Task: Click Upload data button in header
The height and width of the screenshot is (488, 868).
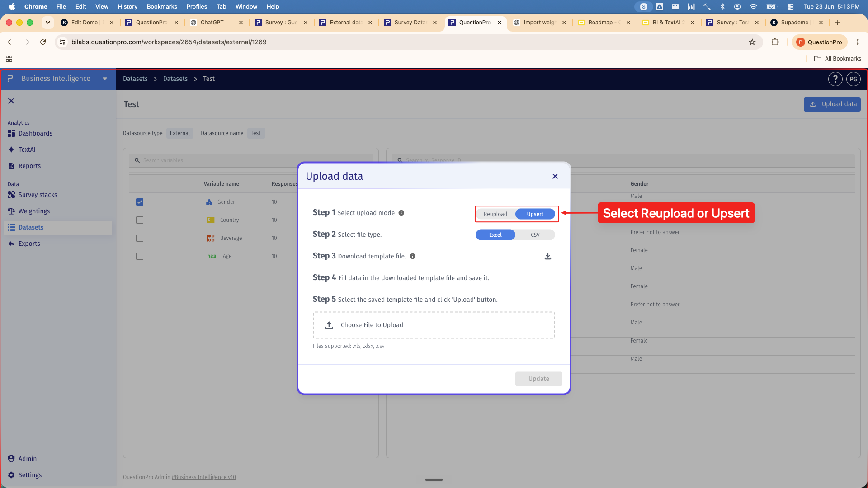Action: point(832,104)
